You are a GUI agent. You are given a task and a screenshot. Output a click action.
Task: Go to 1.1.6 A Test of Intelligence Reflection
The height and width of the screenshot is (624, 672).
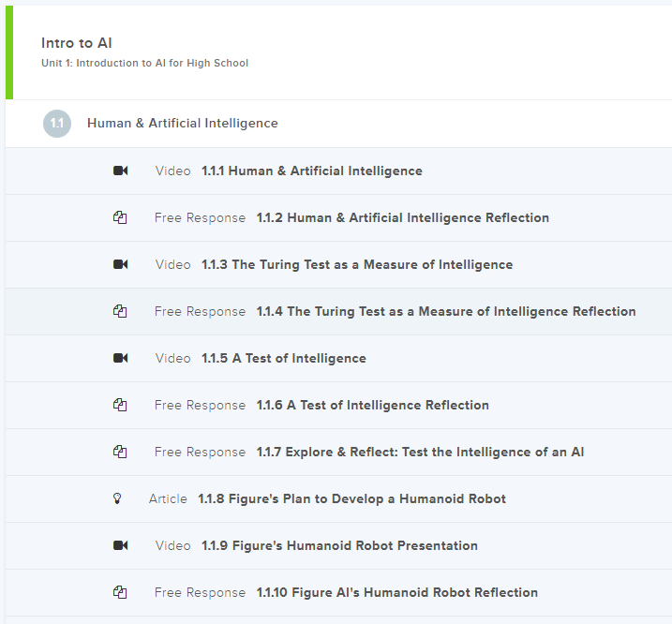tap(372, 405)
